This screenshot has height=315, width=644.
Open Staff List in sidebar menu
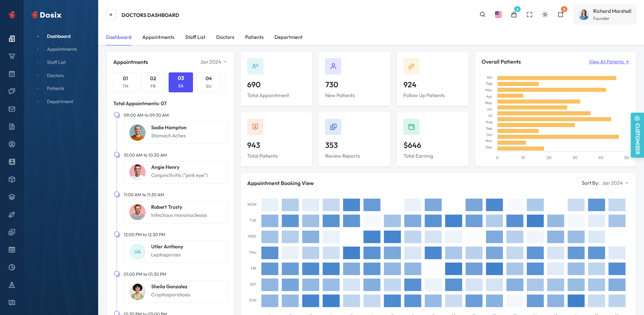[x=56, y=62]
